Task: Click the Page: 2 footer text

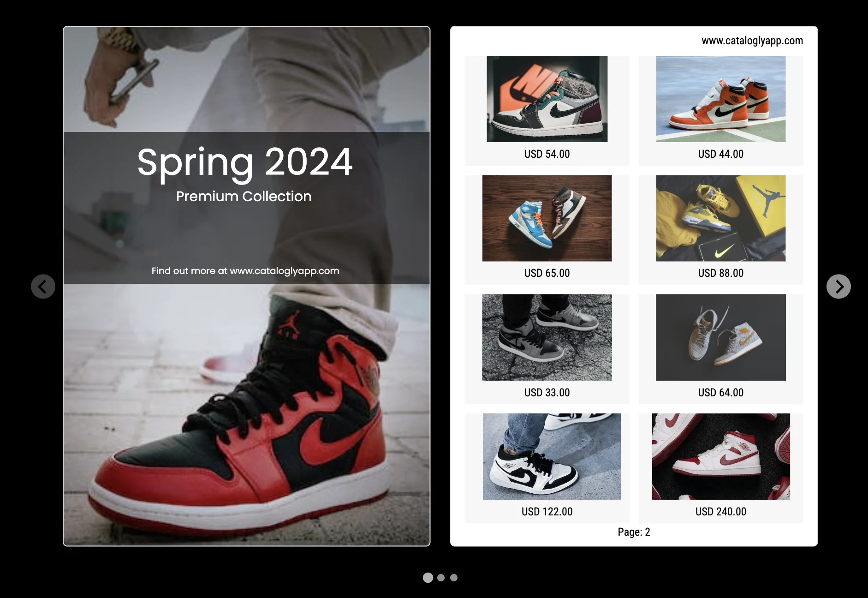Action: tap(634, 532)
